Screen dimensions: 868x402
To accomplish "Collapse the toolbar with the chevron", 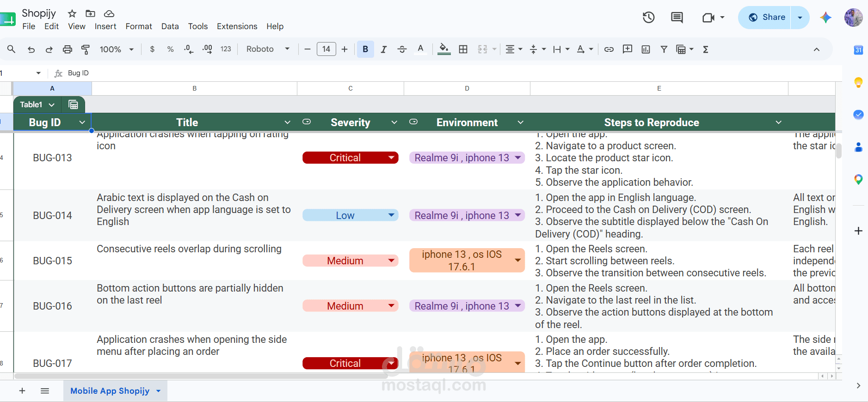I will (817, 49).
